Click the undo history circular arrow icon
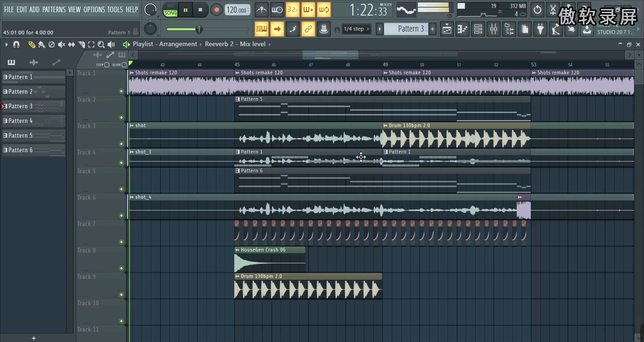Image resolution: width=644 pixels, height=342 pixels. 538,9
